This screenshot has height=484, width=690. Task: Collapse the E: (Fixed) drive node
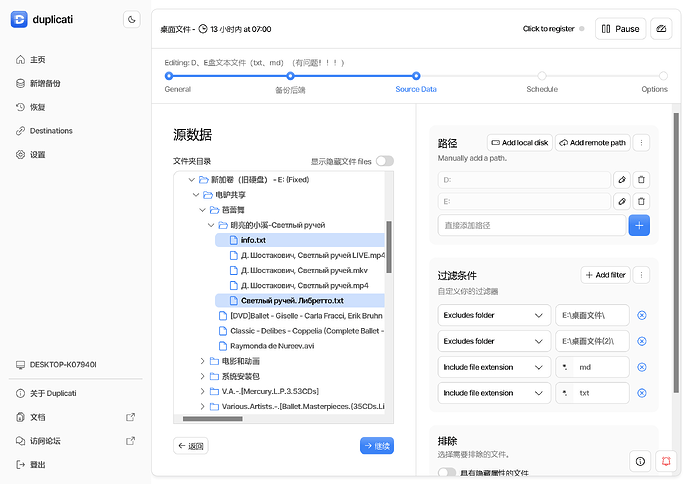pos(191,180)
